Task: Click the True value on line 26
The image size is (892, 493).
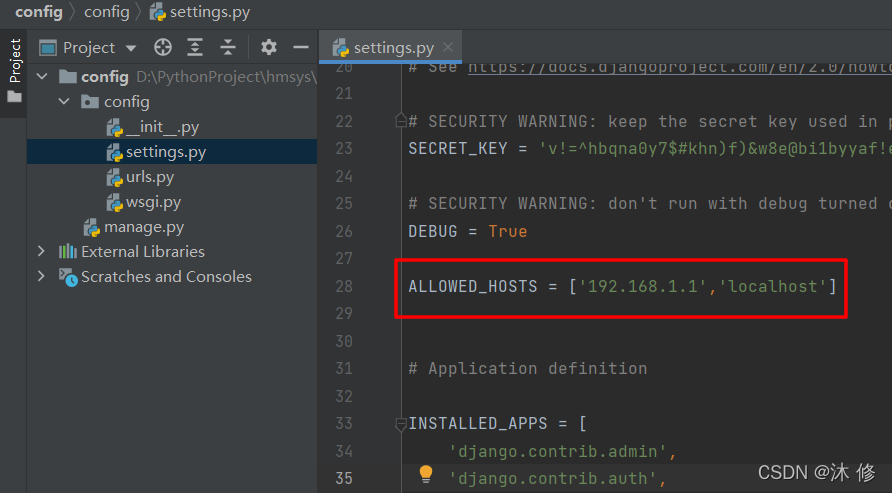Action: tap(507, 231)
